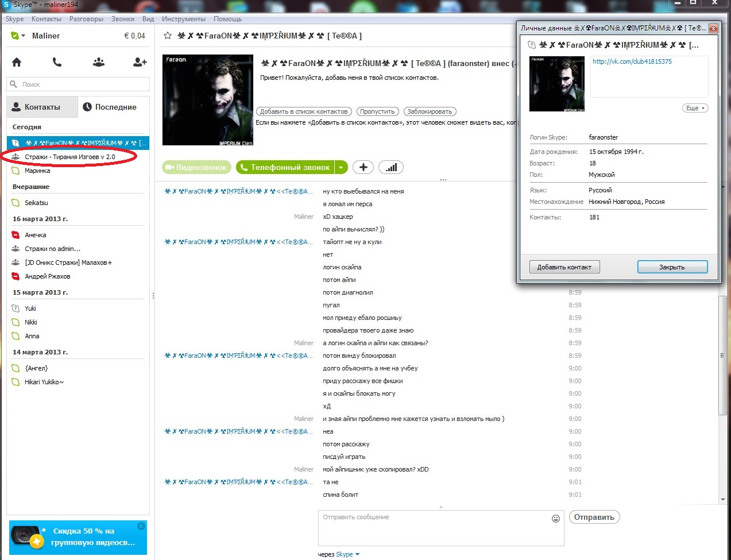Click status icon next to Анечка
Screen dimensions: 731x560
point(16,235)
